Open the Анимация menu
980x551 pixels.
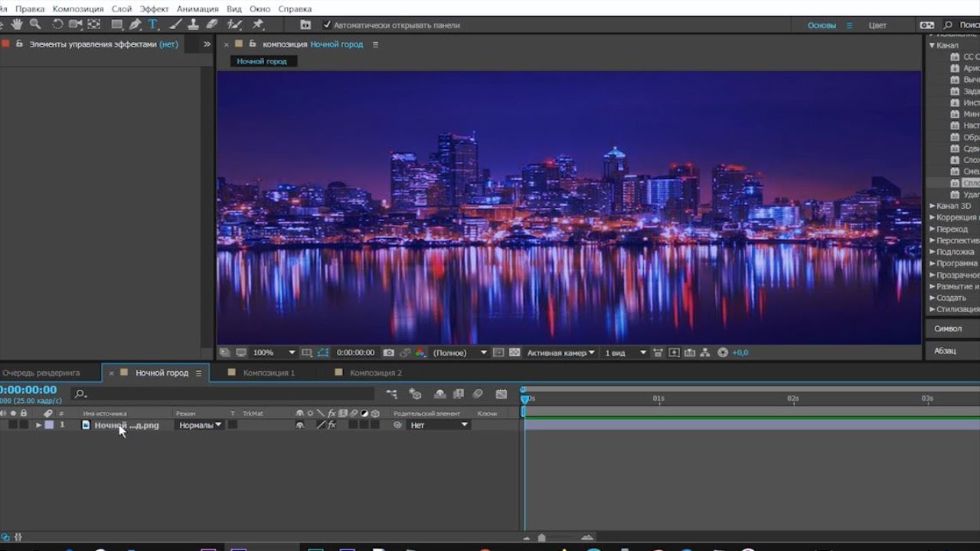(x=198, y=9)
